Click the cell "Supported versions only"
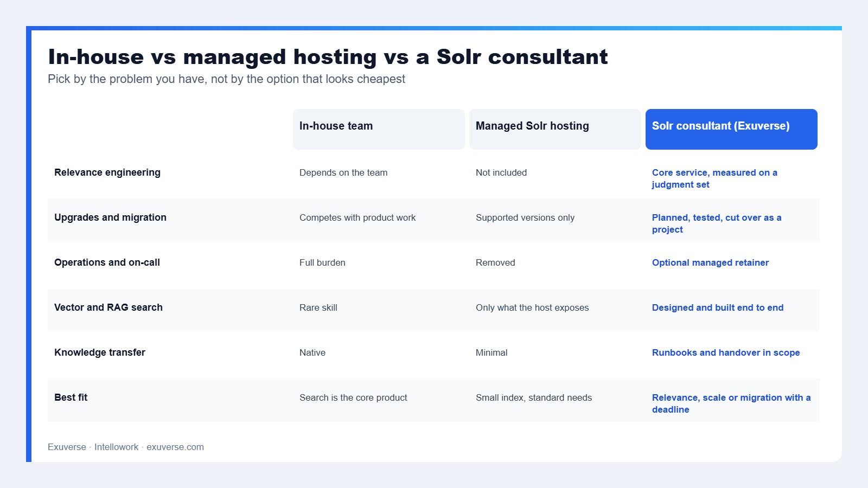 (x=525, y=217)
